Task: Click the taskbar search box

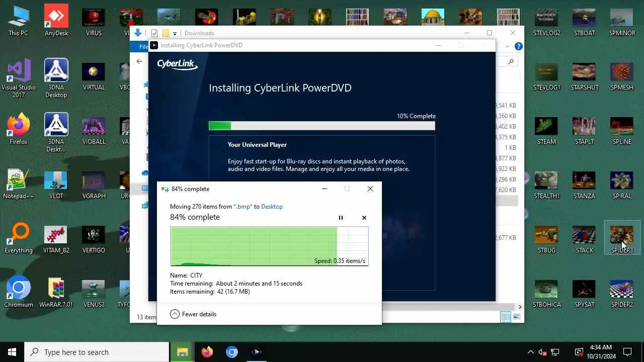Action: tap(97, 352)
